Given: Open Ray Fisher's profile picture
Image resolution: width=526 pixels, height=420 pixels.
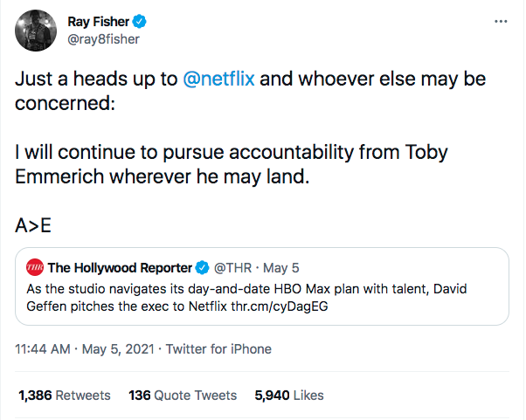Looking at the screenshot, I should (35, 31).
